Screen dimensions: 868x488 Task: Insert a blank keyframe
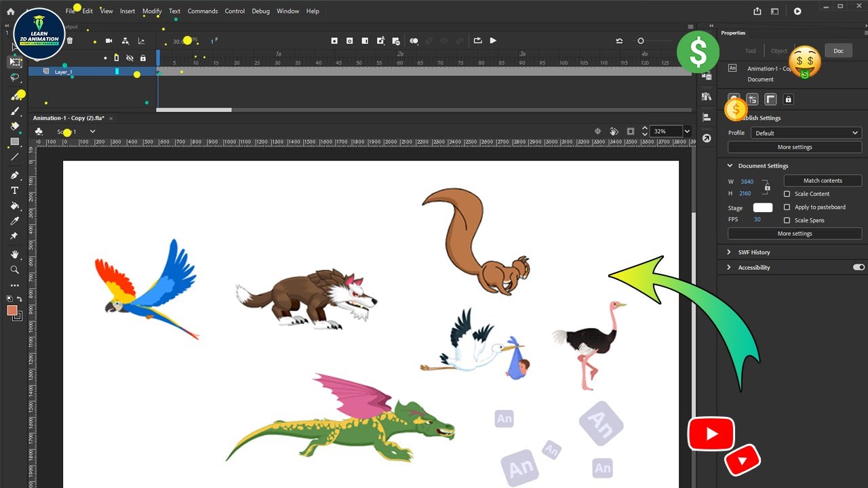(349, 41)
